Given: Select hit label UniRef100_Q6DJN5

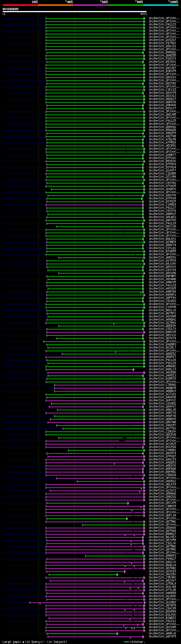Looking at the screenshot, I should click(x=162, y=114).
